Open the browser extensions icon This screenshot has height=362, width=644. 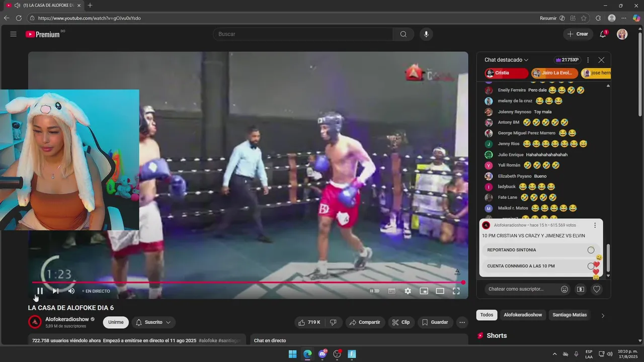(598, 18)
